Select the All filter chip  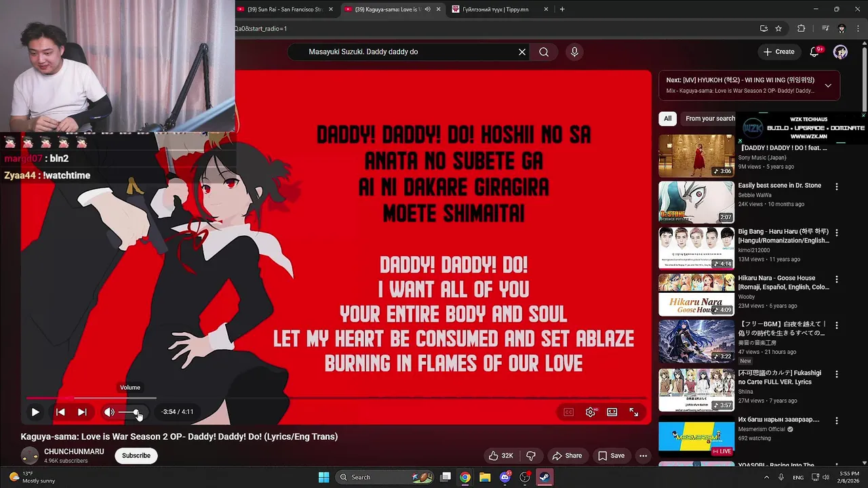[x=667, y=119]
